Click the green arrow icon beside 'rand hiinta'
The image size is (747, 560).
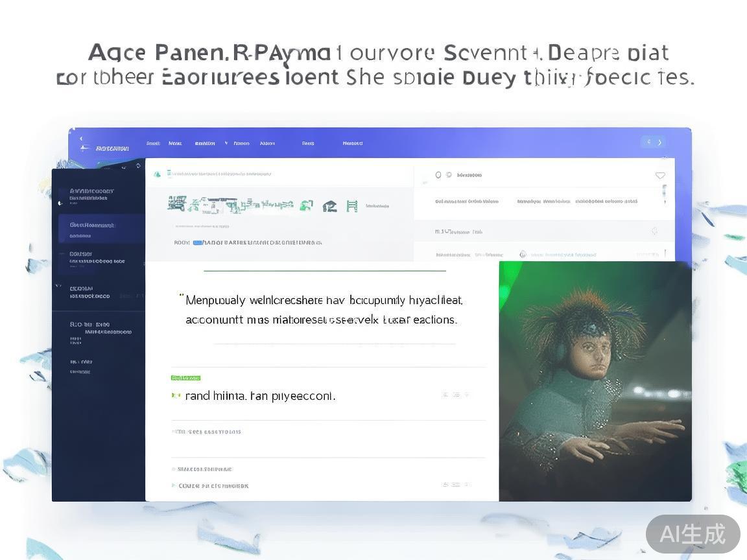tap(174, 395)
